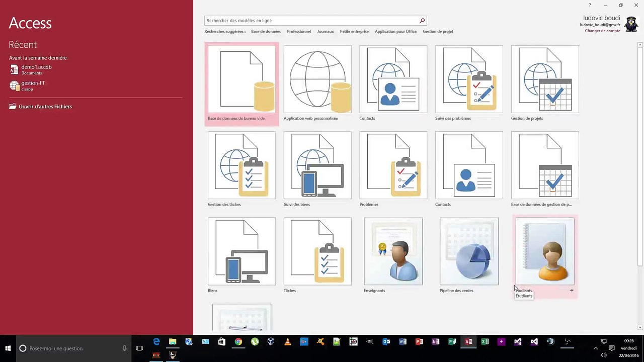Choose 'Application web personnalisée' template
644x362 pixels.
pos(317,83)
